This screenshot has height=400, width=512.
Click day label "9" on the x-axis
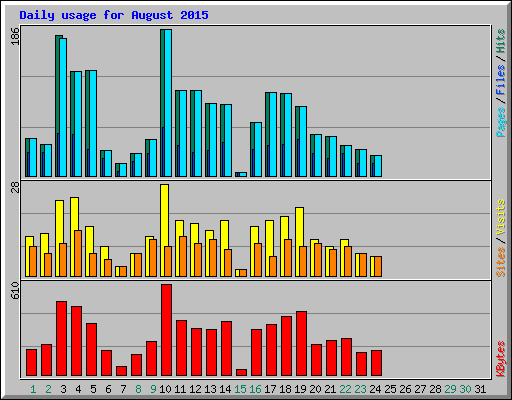(x=153, y=389)
